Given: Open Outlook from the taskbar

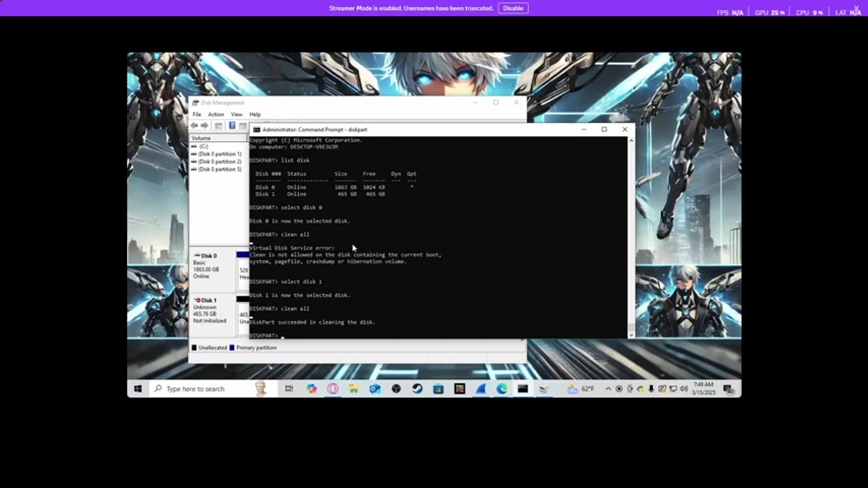Looking at the screenshot, I should 374,388.
